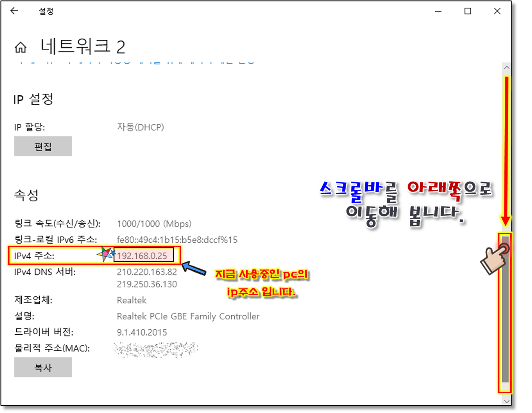The width and height of the screenshot is (532, 413).
Task: Click the blurred MAC address value
Action: 156,348
